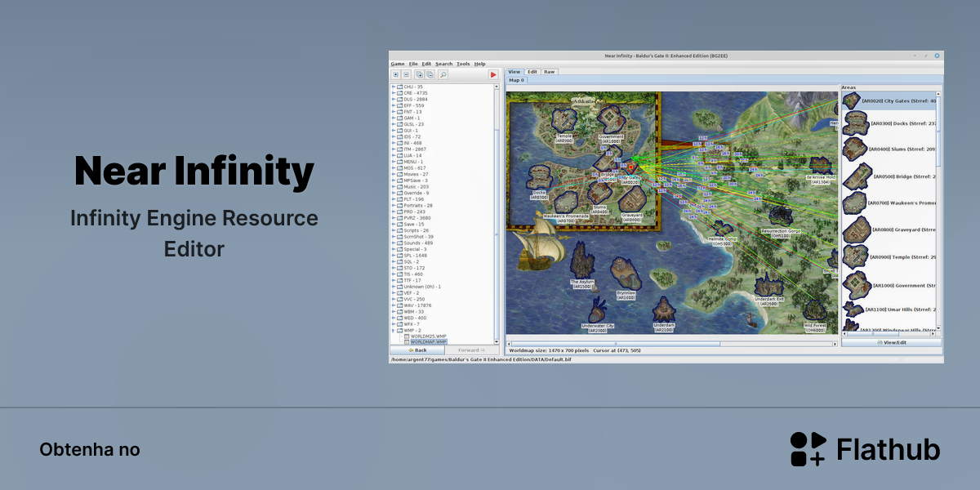Expand the CHU - 35 folder

[393, 87]
